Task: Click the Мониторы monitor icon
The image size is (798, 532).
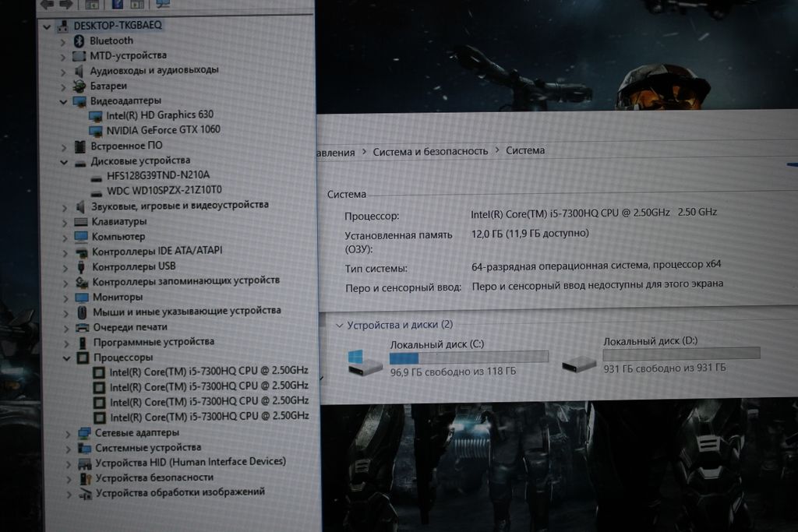Action: tap(82, 298)
